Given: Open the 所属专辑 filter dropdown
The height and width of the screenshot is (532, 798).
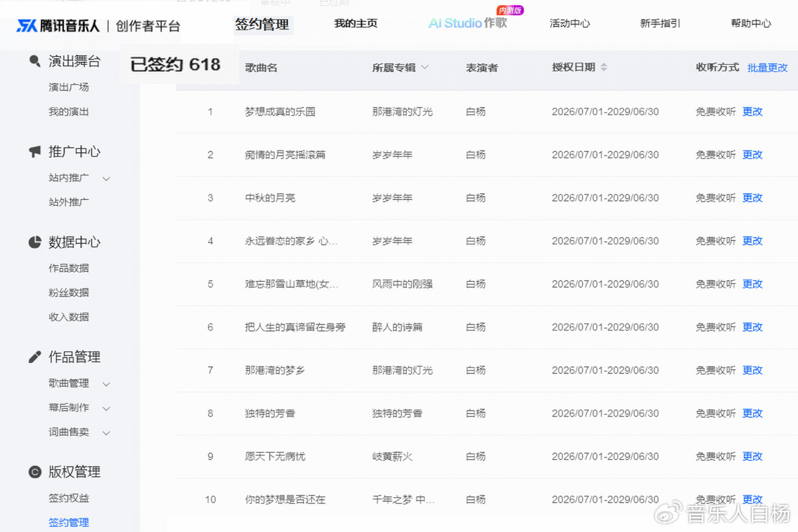Looking at the screenshot, I should pos(425,67).
